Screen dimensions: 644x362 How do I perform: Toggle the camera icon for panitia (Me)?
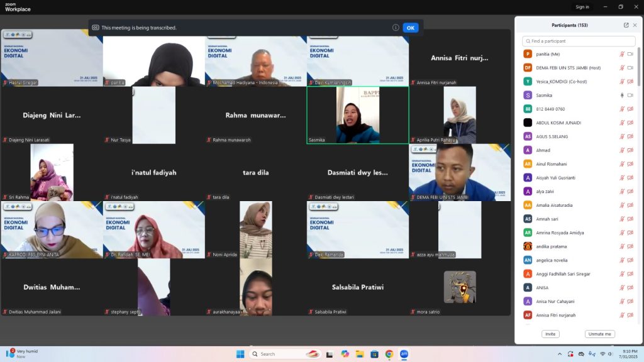coord(630,54)
